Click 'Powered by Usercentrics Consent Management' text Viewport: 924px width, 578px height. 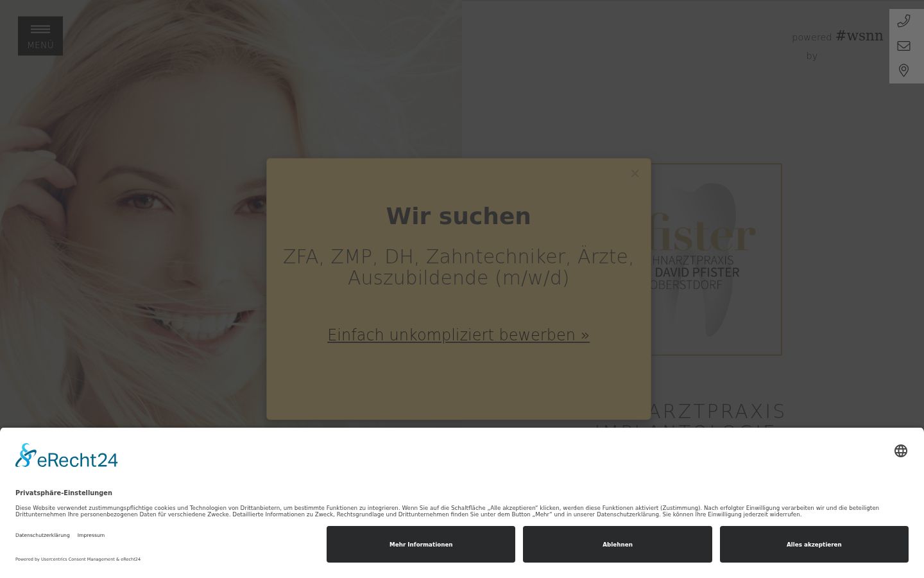click(78, 559)
